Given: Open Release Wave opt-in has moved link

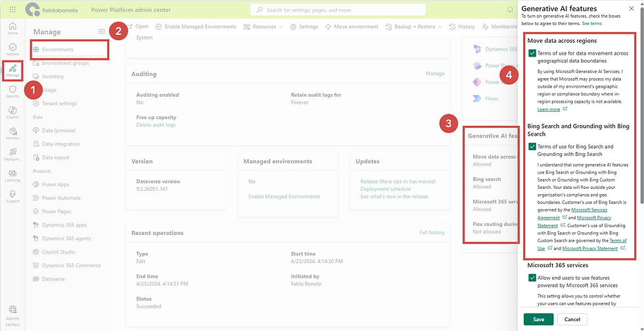Looking at the screenshot, I should click(398, 182).
